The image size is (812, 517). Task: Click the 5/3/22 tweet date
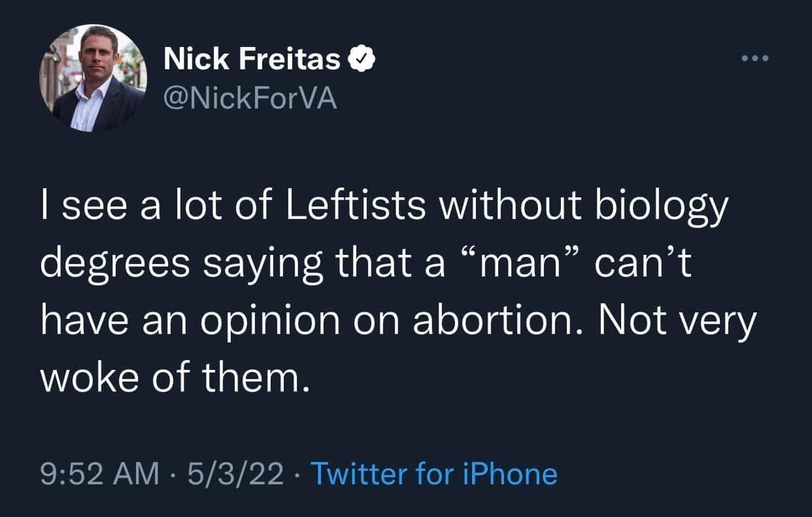click(x=235, y=474)
